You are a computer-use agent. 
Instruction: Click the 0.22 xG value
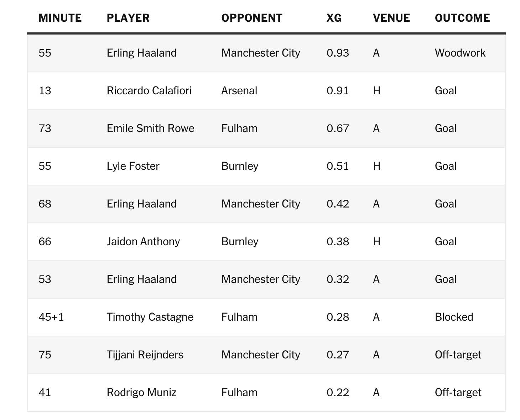point(338,393)
